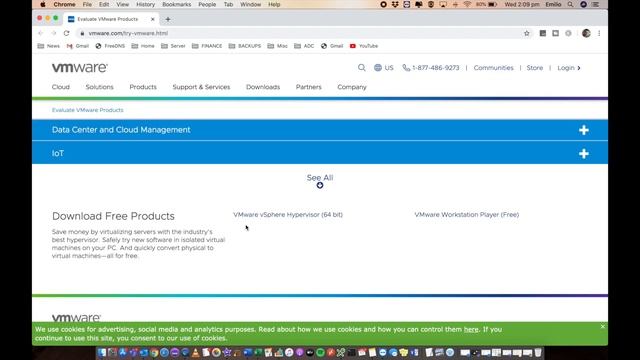Viewport: 640px width, 360px height.
Task: Open Spotlight search in the menu bar
Action: click(570, 4)
